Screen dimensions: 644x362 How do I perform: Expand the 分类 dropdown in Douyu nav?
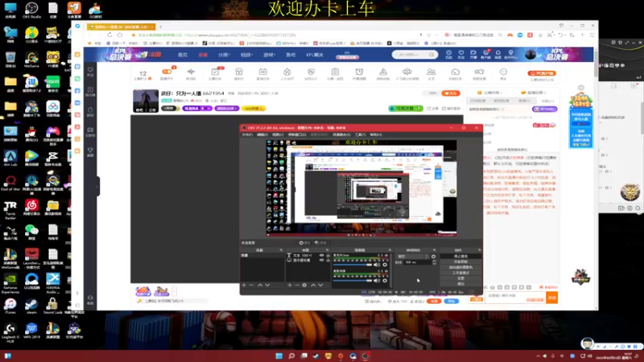(x=224, y=55)
